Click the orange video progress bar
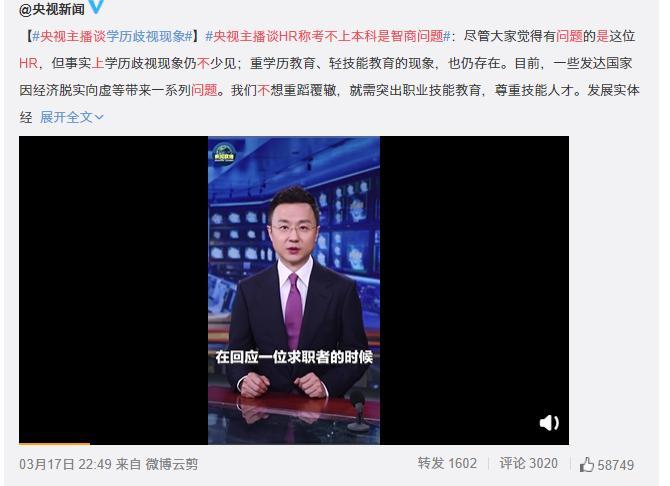Image resolution: width=670 pixels, height=486 pixels. click(x=54, y=444)
